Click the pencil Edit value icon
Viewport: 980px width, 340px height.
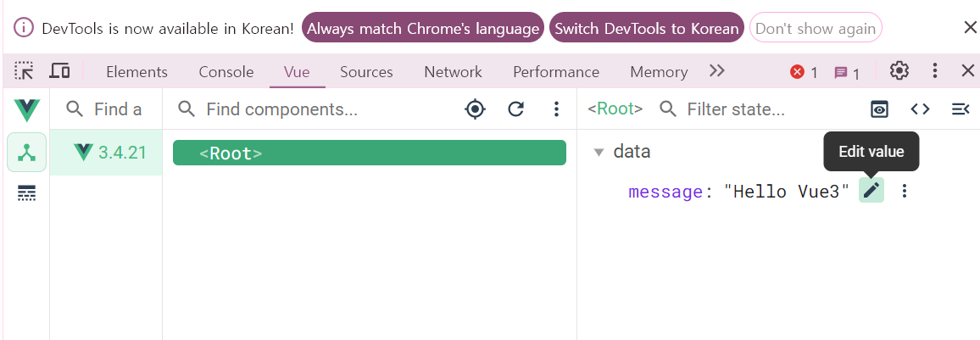pos(871,191)
